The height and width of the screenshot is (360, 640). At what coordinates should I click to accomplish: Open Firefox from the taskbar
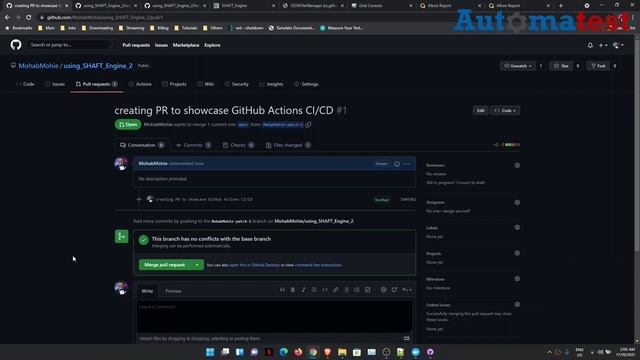click(298, 352)
